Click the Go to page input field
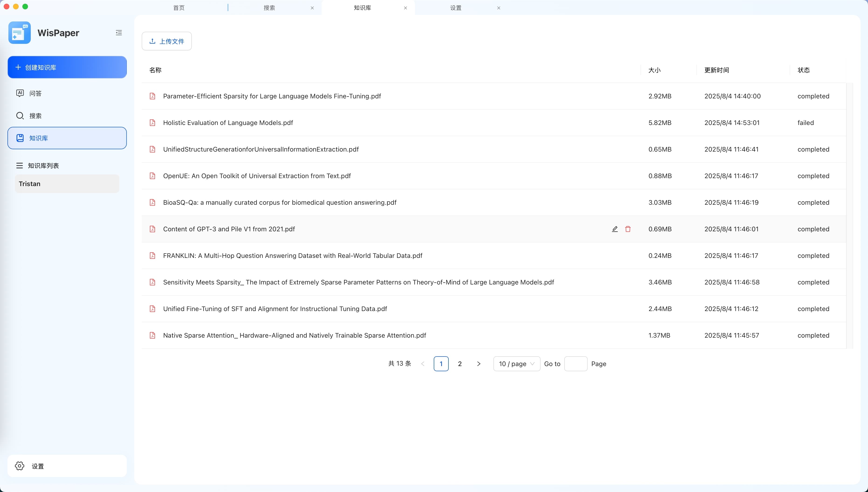The height and width of the screenshot is (492, 868). point(575,364)
